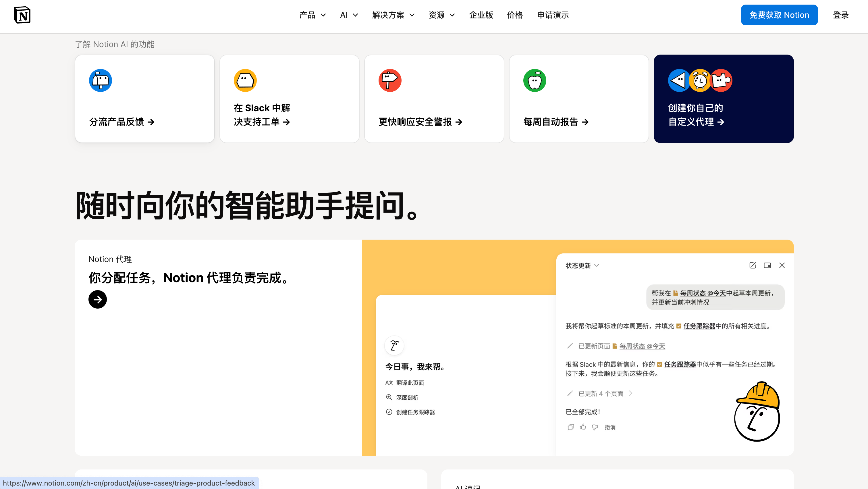
Task: Click the 免费获取 Notion button
Action: coord(779,15)
